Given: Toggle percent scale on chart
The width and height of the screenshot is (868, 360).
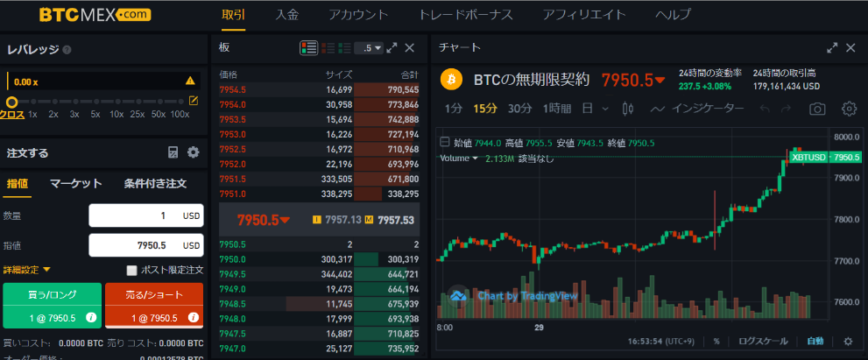Looking at the screenshot, I should pos(716,342).
